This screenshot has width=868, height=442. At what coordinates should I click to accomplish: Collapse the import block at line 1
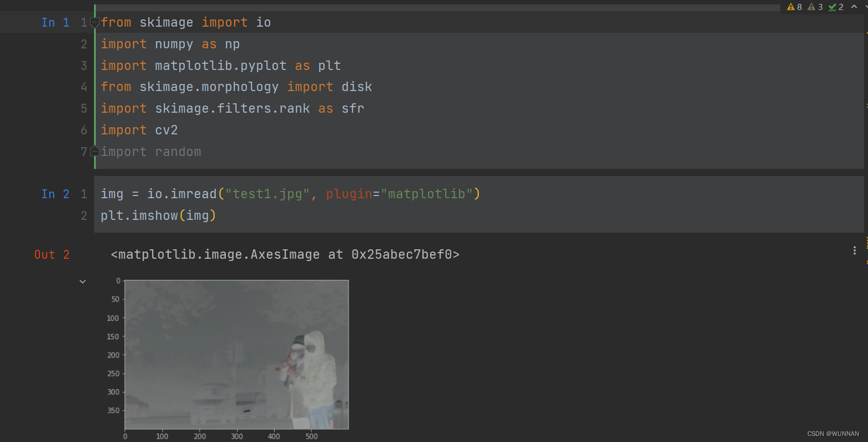(94, 22)
